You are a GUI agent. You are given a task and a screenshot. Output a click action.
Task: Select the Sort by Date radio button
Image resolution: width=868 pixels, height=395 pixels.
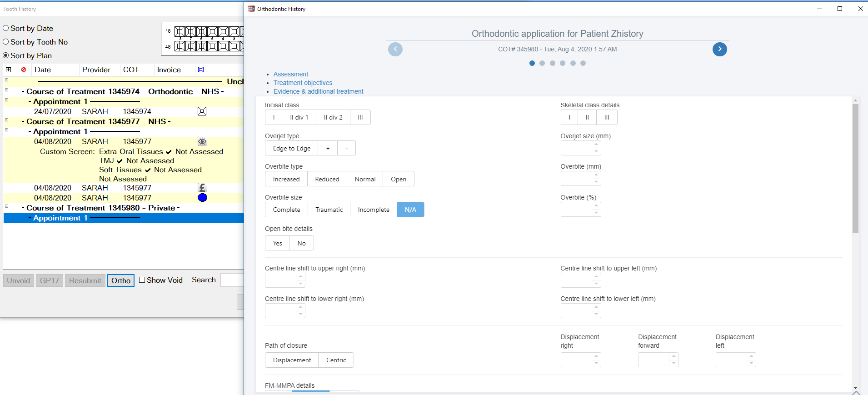[6, 28]
